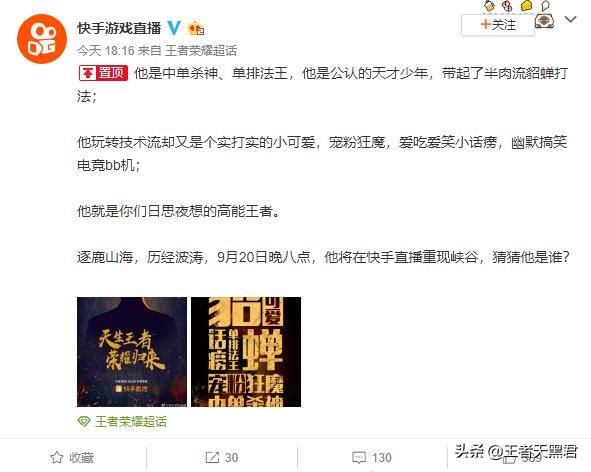Click the membership badge beside username
Viewport: 591px width, 472px height.
point(196,29)
